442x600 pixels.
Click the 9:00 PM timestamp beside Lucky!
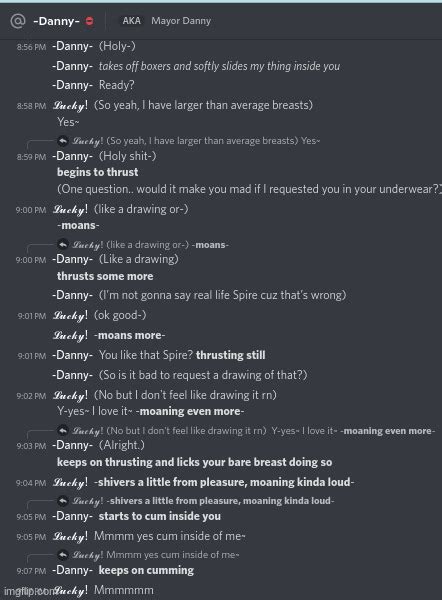click(31, 210)
